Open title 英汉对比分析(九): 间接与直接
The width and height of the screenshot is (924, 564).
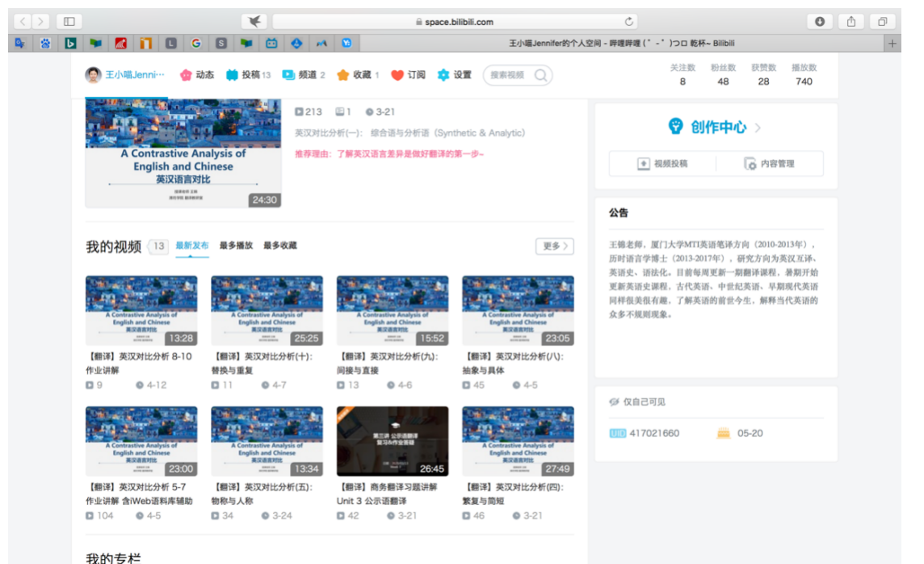click(388, 363)
